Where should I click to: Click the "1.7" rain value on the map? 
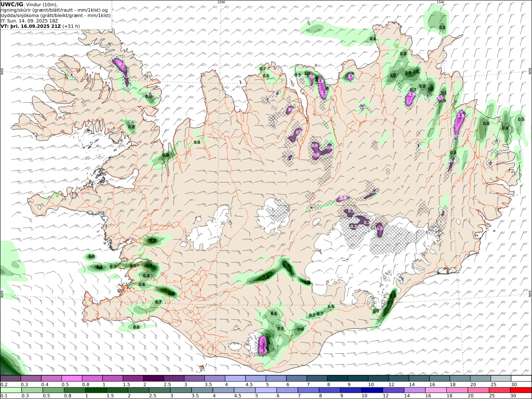point(153,241)
